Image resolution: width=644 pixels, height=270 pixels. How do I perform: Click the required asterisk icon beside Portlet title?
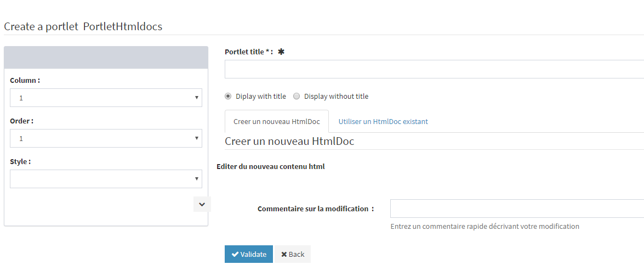281,52
